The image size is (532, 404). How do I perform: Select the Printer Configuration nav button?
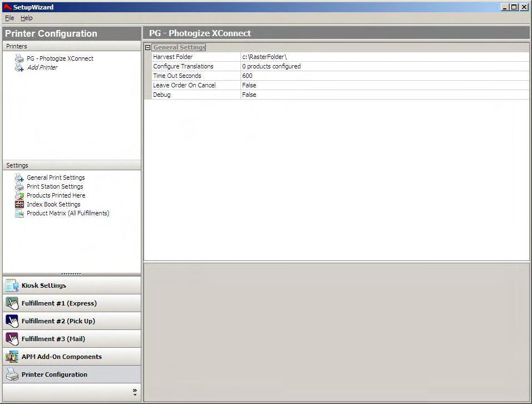click(72, 375)
